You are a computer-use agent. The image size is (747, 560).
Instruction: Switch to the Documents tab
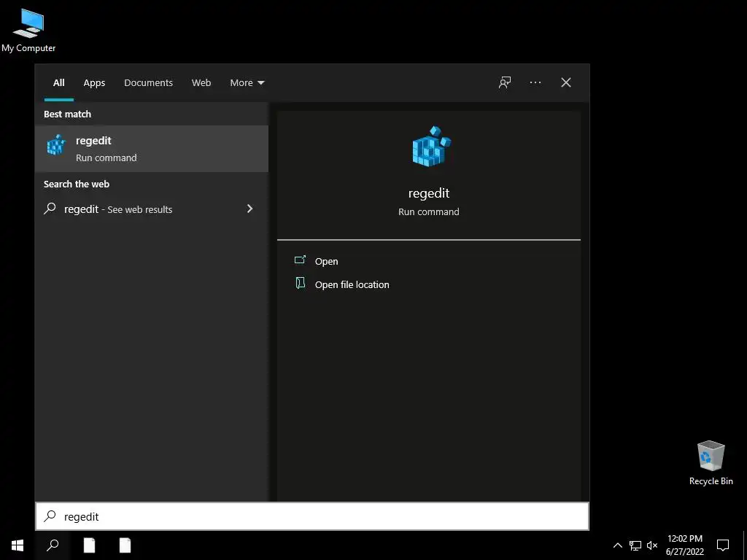[x=148, y=82]
